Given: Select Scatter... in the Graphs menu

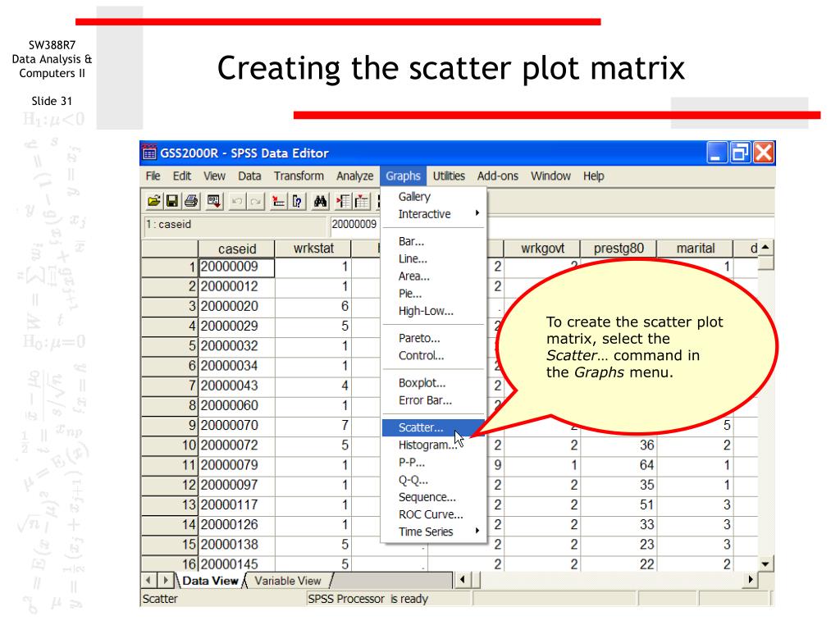Looking at the screenshot, I should [433, 427].
